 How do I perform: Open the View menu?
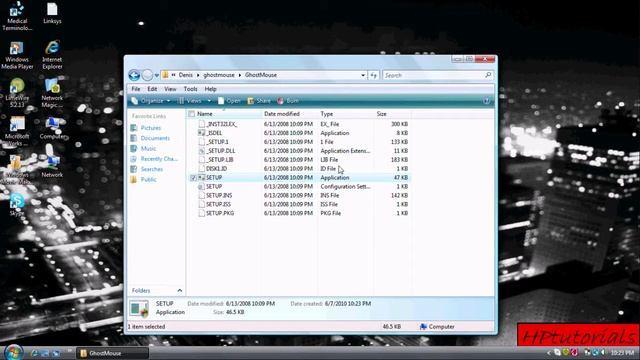(x=170, y=89)
